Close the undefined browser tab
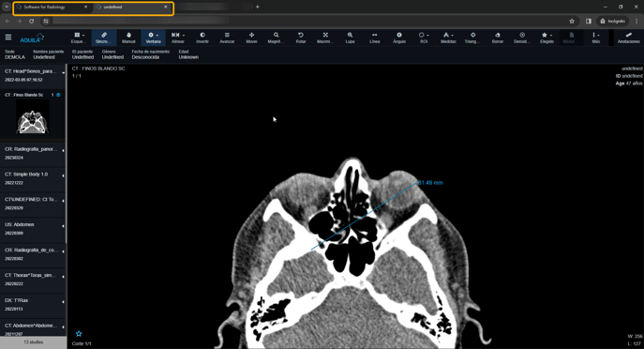Viewport: 644px width, 349px height. 166,7
